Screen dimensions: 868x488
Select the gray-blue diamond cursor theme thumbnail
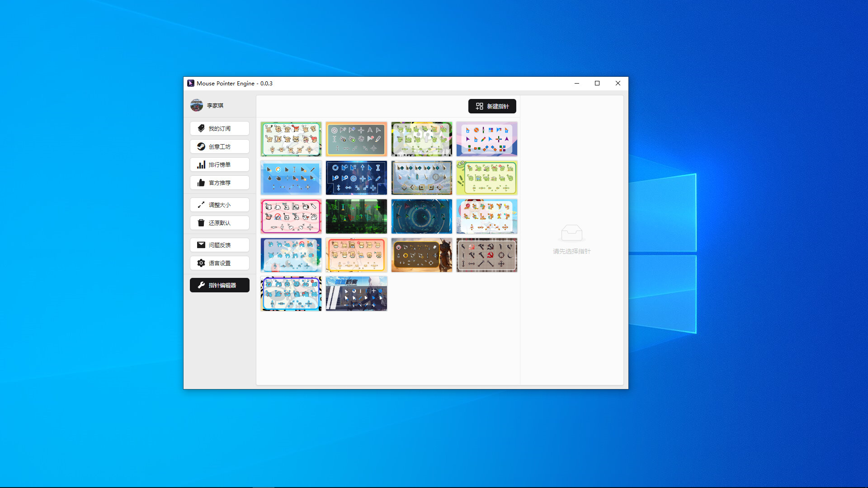click(421, 178)
